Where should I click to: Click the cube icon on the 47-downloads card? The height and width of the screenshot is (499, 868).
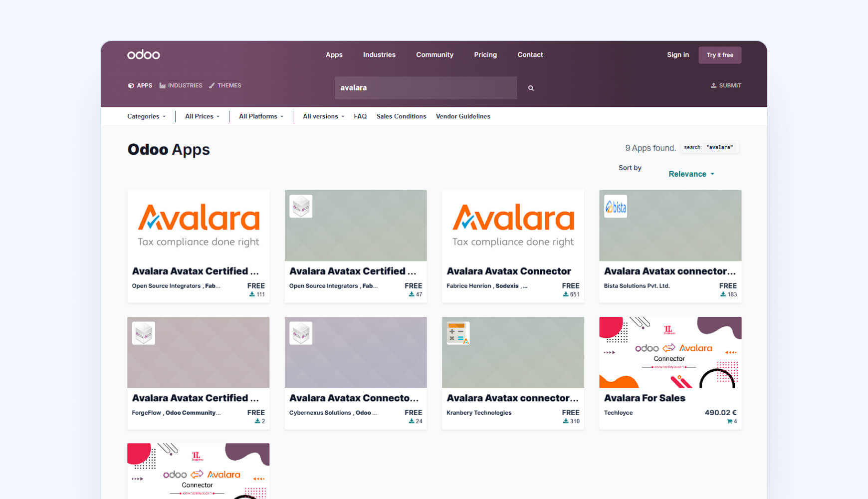(301, 207)
